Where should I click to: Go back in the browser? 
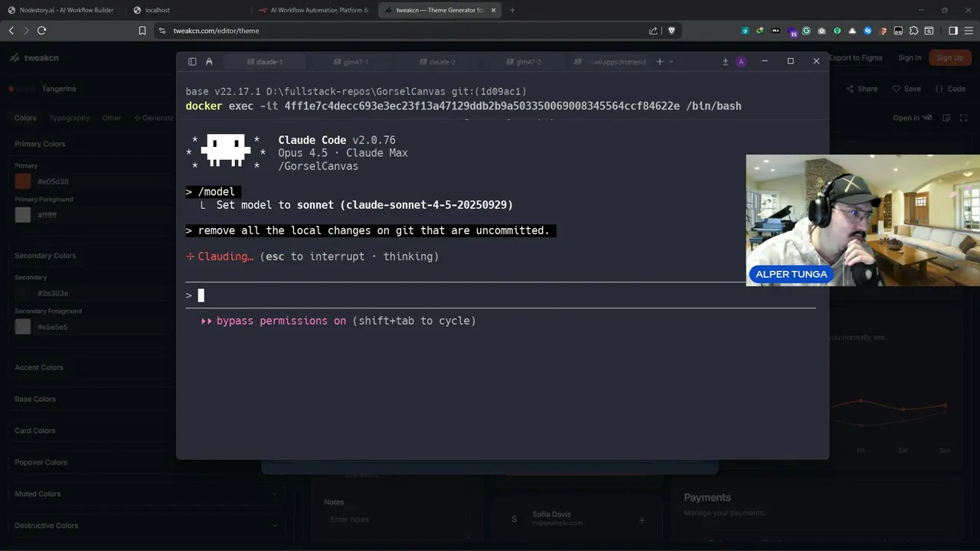point(11,31)
